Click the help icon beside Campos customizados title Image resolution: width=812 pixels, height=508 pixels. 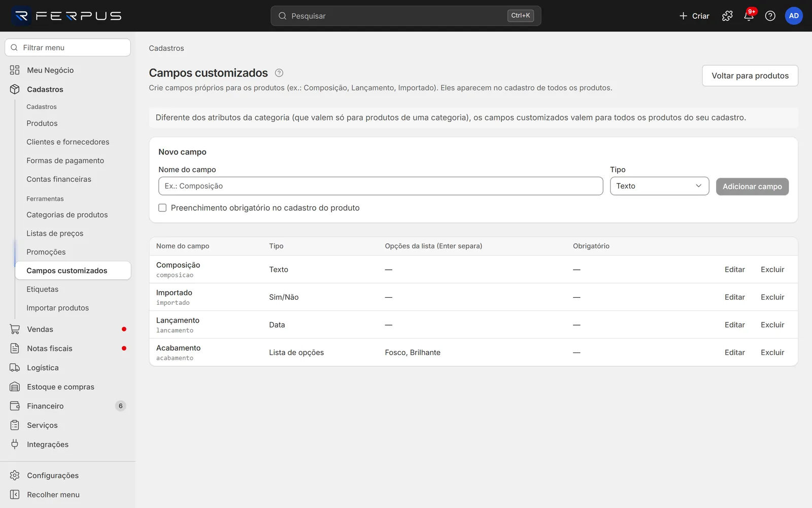279,73
